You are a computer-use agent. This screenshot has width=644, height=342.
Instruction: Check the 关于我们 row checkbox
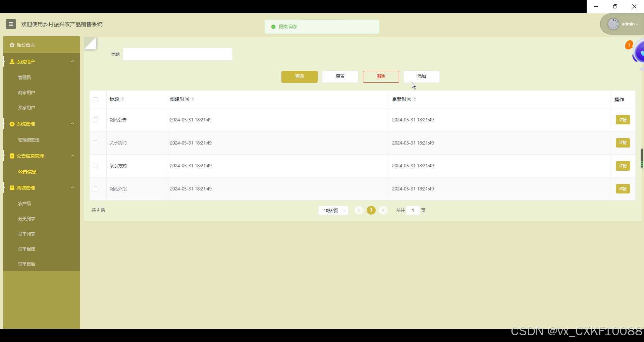click(96, 143)
